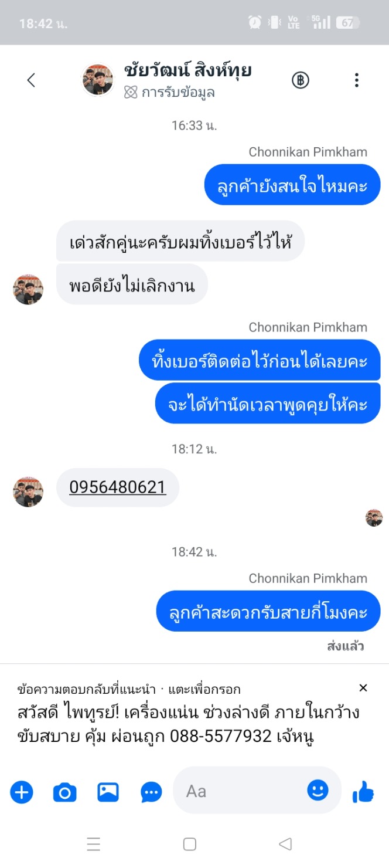Open the three-dot more options menu
Viewport: 389px width, 868px height.
click(x=356, y=80)
